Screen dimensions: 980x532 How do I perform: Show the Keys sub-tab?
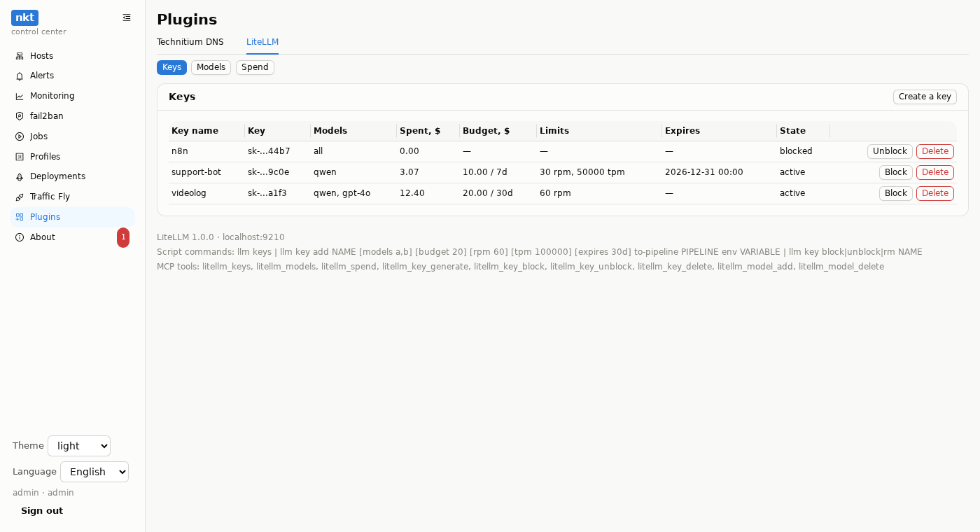171,67
